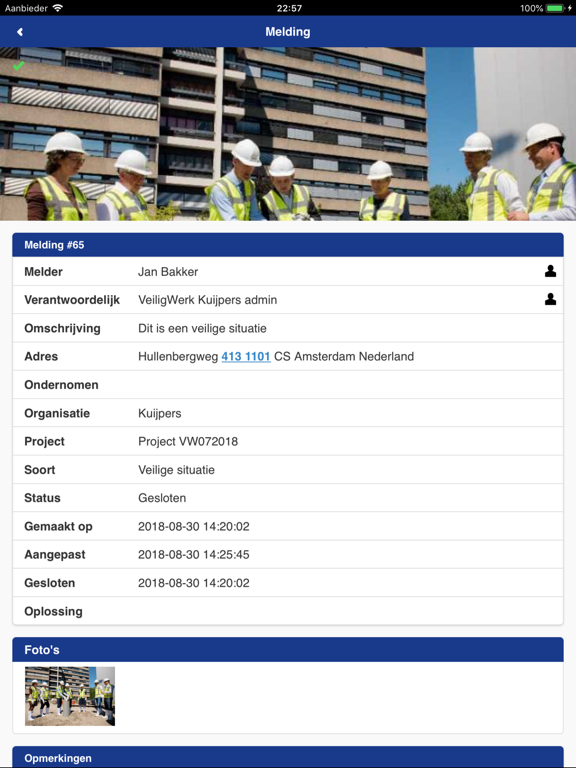Image resolution: width=576 pixels, height=768 pixels.
Task: Tap the Ondernomen row label
Action: pos(61,385)
